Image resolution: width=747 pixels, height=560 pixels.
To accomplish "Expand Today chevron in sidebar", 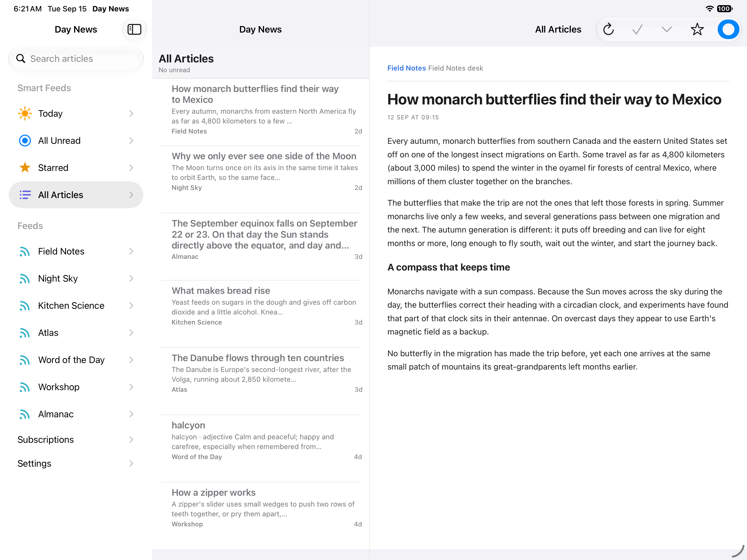I will point(131,113).
